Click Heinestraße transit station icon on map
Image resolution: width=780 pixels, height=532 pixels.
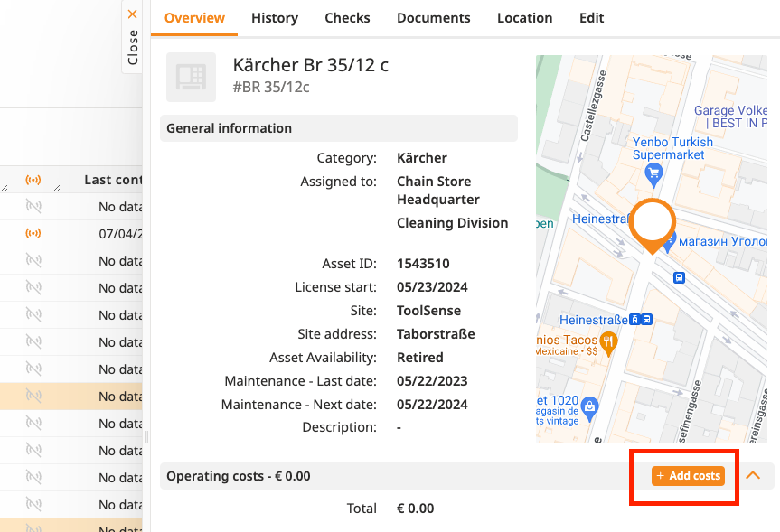click(x=641, y=319)
